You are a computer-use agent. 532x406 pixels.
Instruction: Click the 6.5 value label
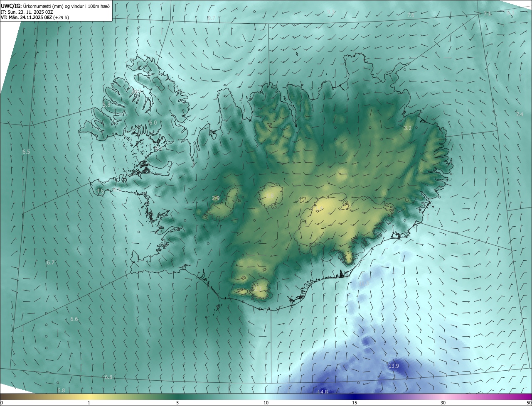point(26,152)
